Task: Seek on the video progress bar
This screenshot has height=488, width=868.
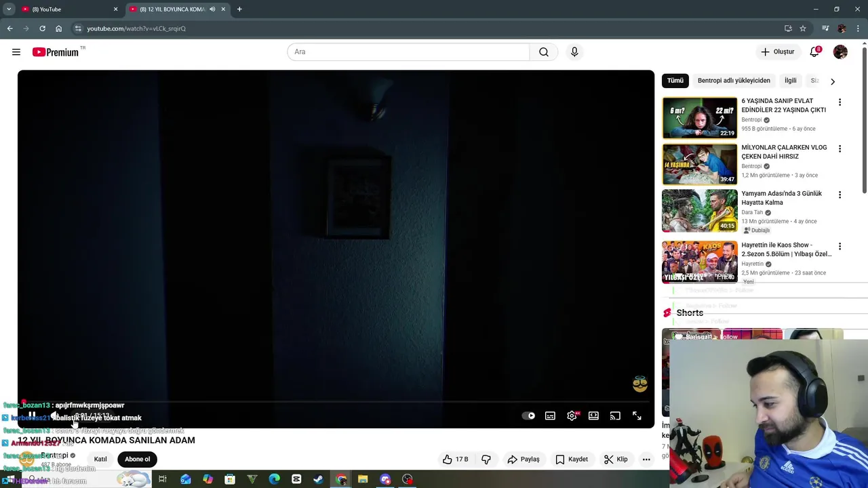Action: [x=336, y=402]
